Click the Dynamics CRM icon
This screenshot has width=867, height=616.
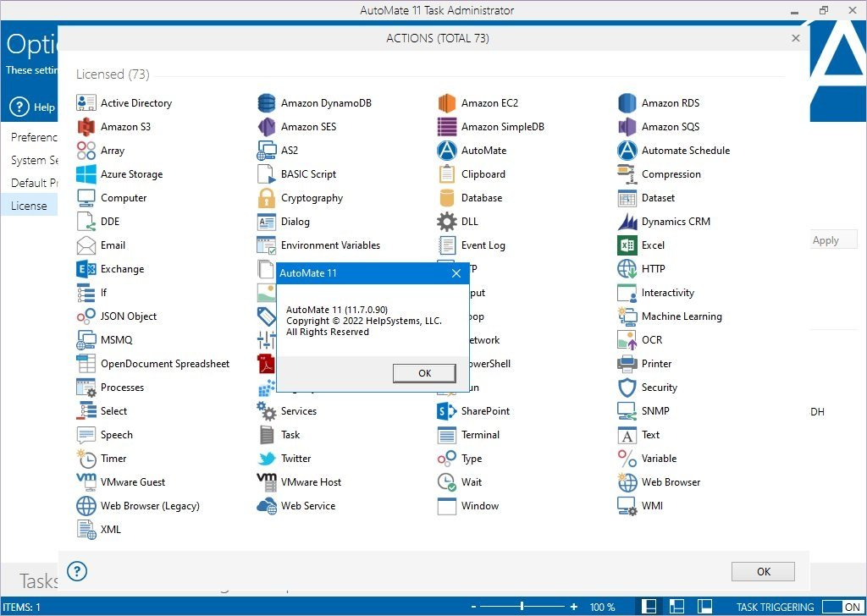(x=627, y=222)
